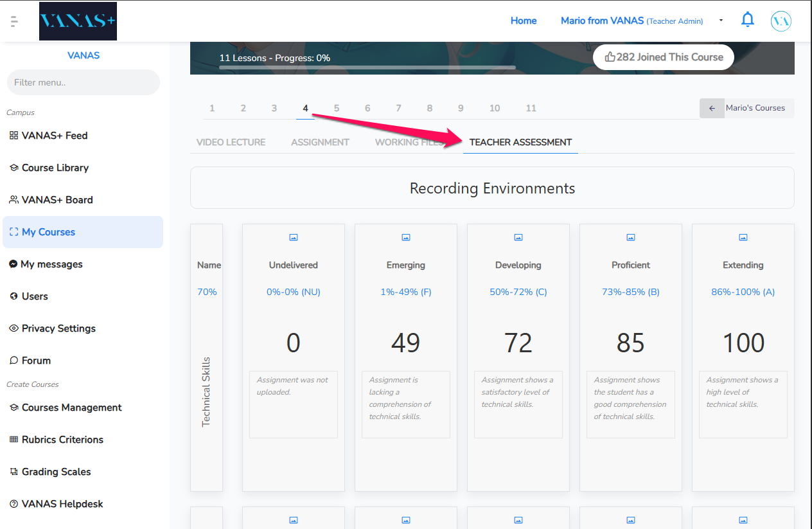
Task: Click the VANAS heading link in sidebar
Action: [84, 55]
